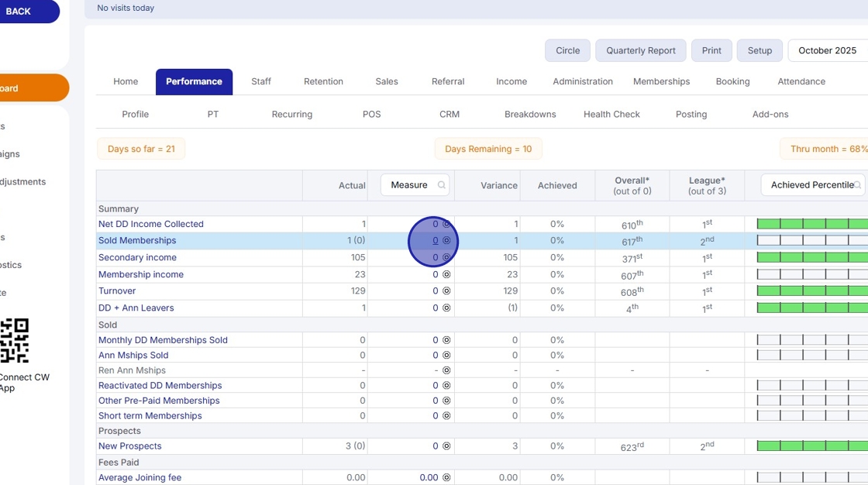Screen dimensions: 868x485
Task: Switch to the Booking tab
Action: tap(732, 81)
